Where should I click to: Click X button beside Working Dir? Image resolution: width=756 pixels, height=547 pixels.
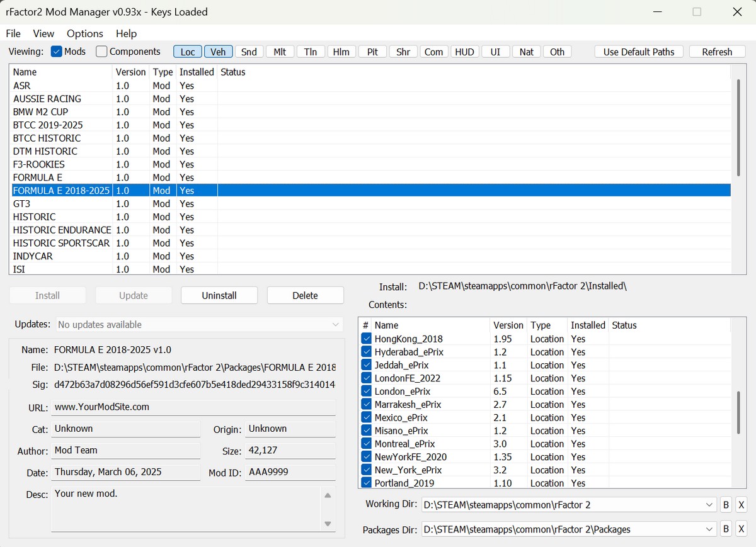[x=741, y=505]
